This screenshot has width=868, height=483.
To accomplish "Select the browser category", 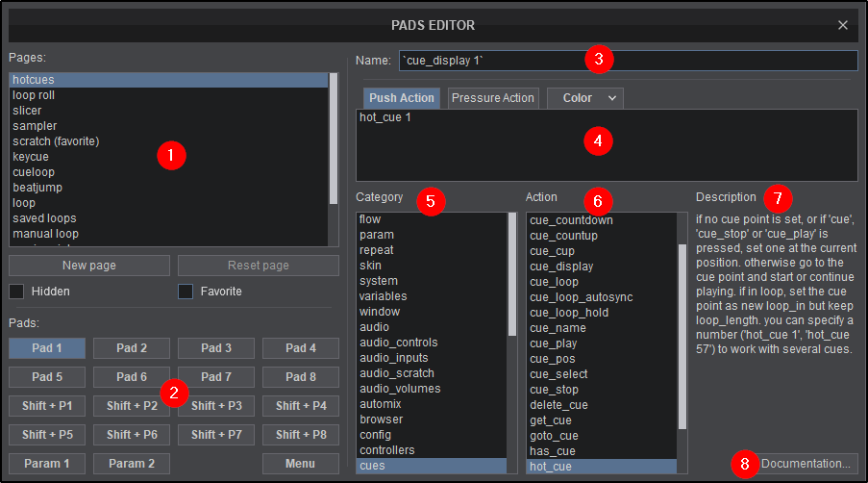I will (x=381, y=419).
